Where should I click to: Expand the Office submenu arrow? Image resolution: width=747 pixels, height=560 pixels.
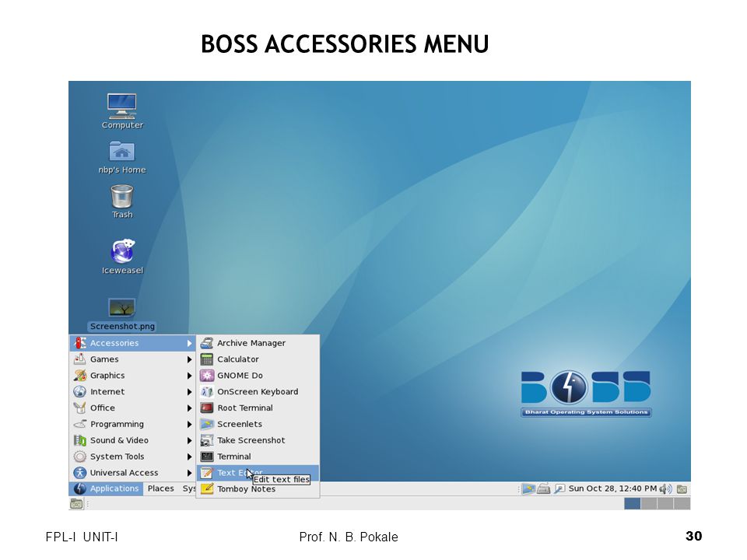(189, 408)
